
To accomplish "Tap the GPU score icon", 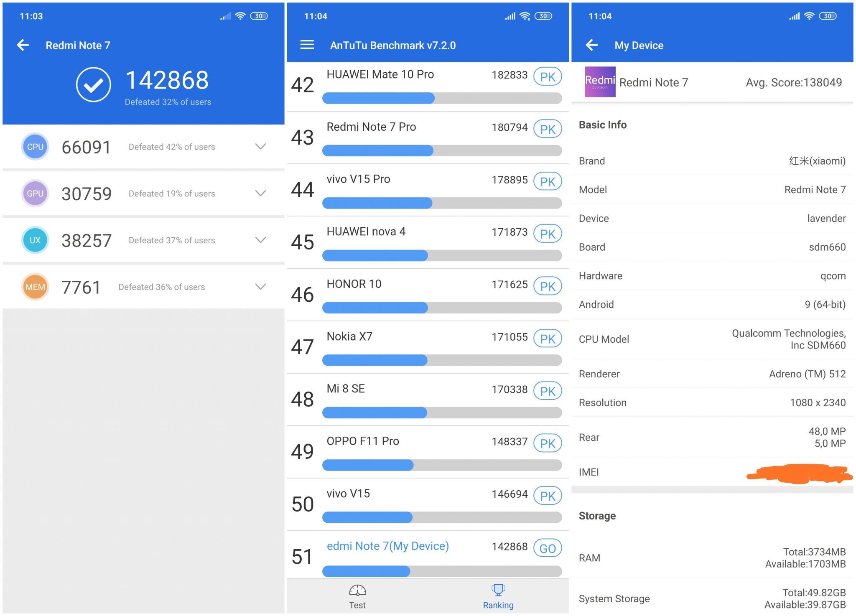I will (35, 193).
